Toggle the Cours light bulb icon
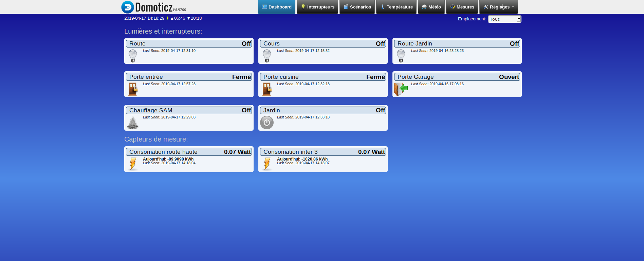644x261 pixels. 267,56
